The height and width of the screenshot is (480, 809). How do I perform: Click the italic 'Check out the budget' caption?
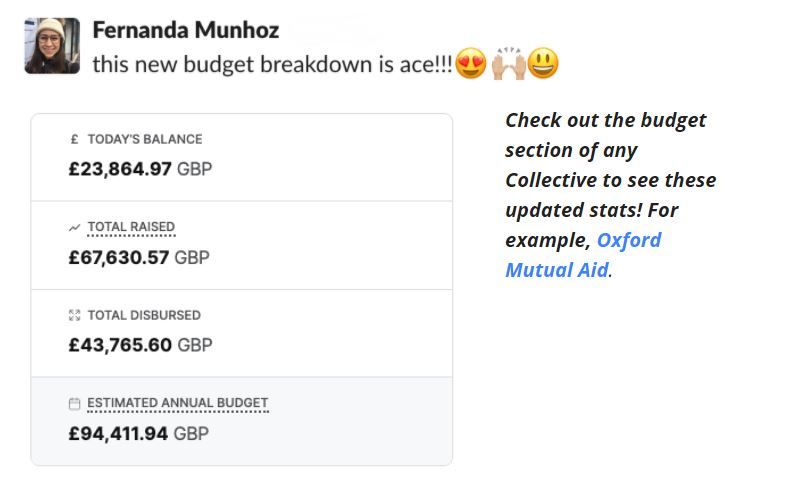click(x=605, y=120)
